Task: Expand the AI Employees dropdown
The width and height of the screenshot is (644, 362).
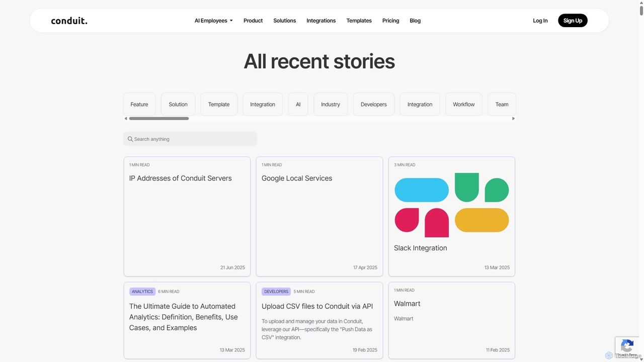Action: pos(213,21)
